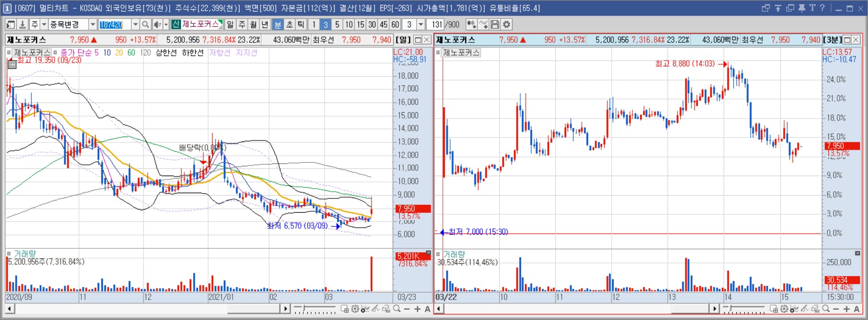Adjust right chart zoom slider at bottom
The image size is (868, 320).
click(x=744, y=309)
